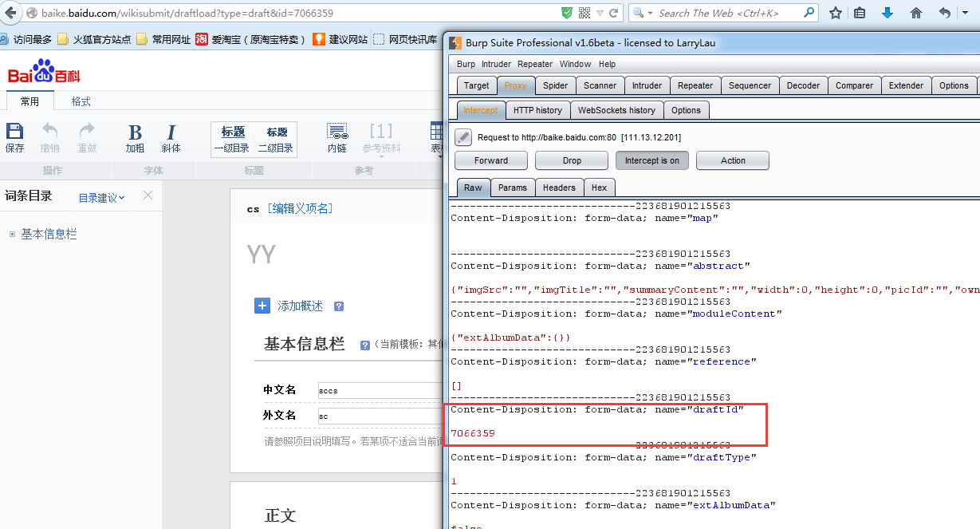Bookmark this page with the star icon
This screenshot has width=980, height=529.
pos(835,13)
